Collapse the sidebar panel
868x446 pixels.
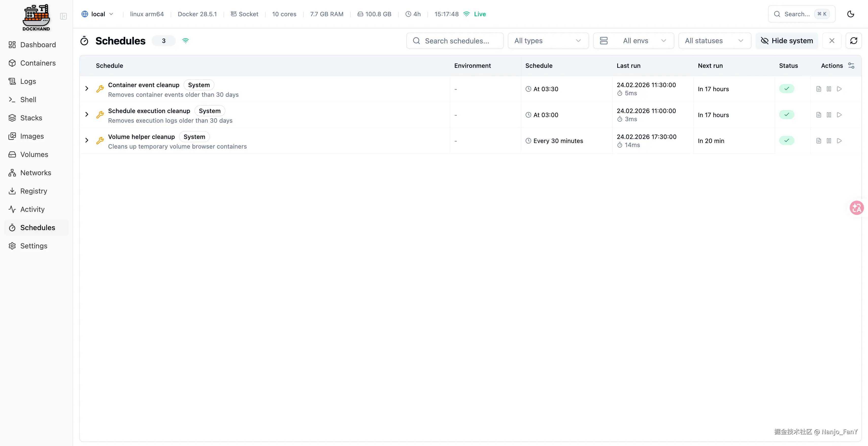click(x=63, y=16)
